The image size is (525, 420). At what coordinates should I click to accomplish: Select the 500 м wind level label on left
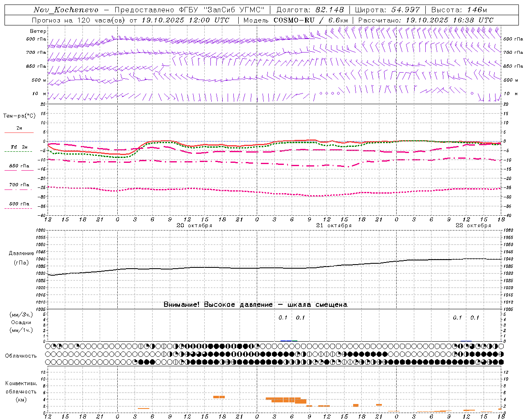click(x=39, y=80)
